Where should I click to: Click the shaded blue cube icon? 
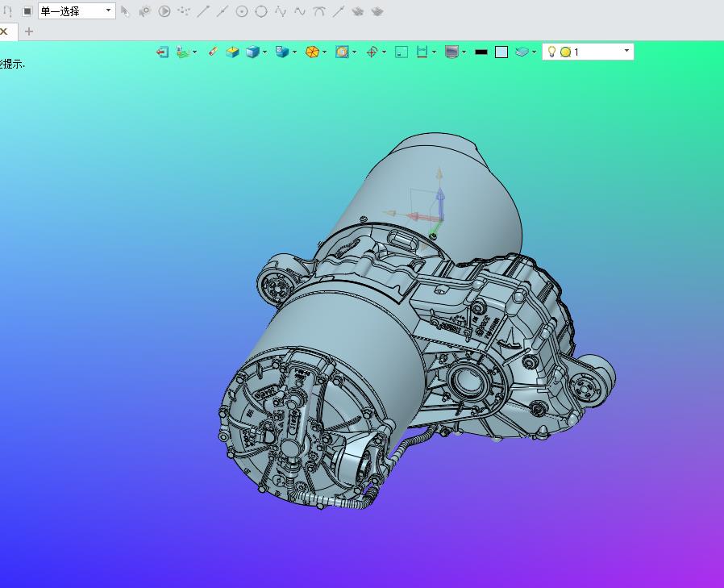tap(252, 52)
